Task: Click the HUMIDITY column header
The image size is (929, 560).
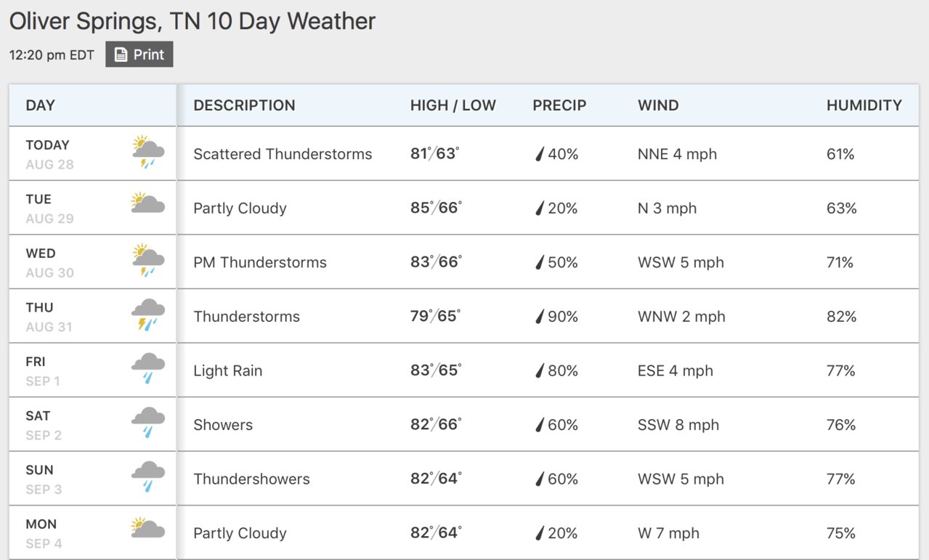Action: click(x=864, y=105)
